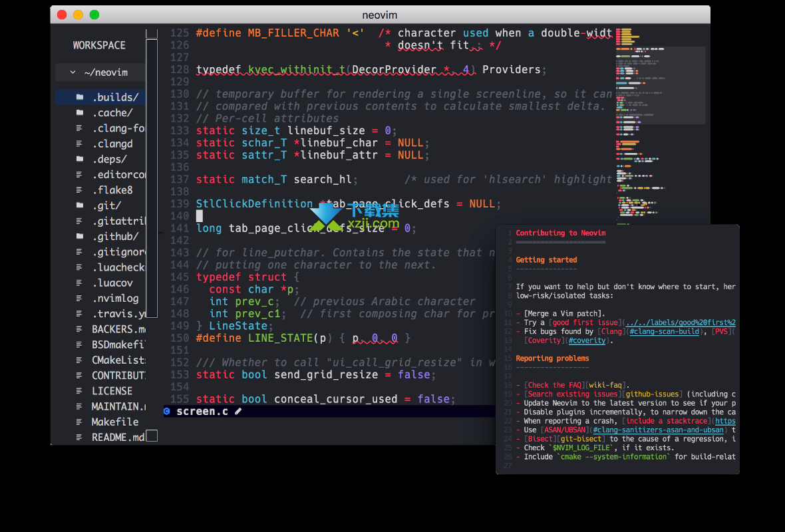The height and width of the screenshot is (532, 785).
Task: Click the file icon next to .luacov
Action: (x=79, y=283)
